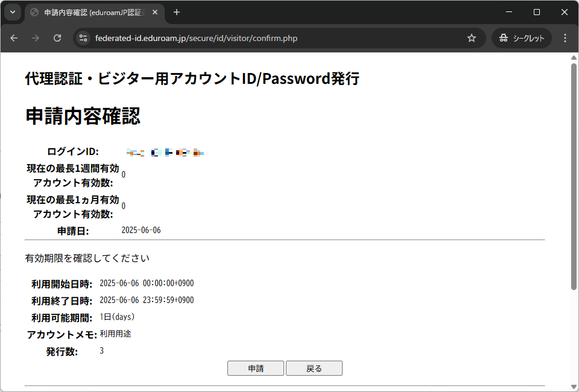Open the tab search dropdown chevron

13,12
